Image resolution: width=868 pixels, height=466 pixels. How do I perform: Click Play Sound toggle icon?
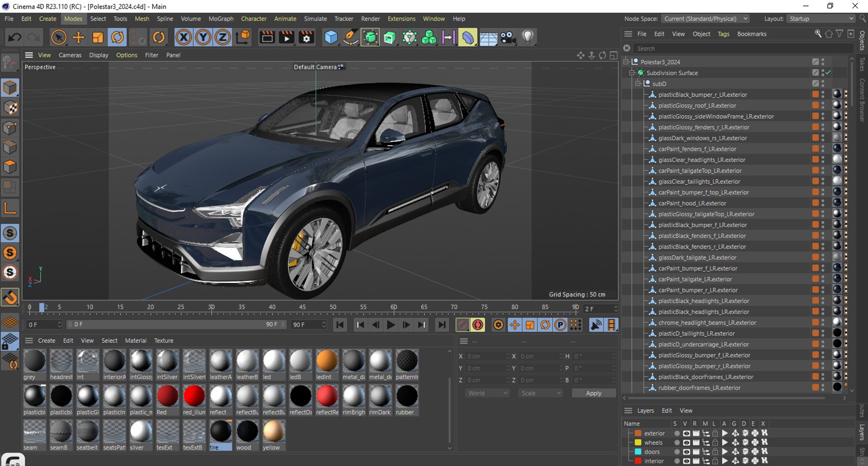596,325
